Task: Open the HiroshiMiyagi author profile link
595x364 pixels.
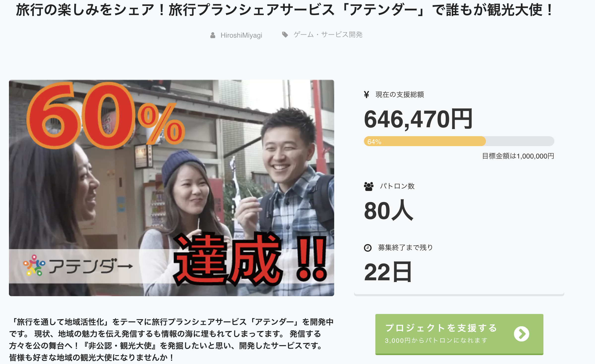Action: pos(241,35)
